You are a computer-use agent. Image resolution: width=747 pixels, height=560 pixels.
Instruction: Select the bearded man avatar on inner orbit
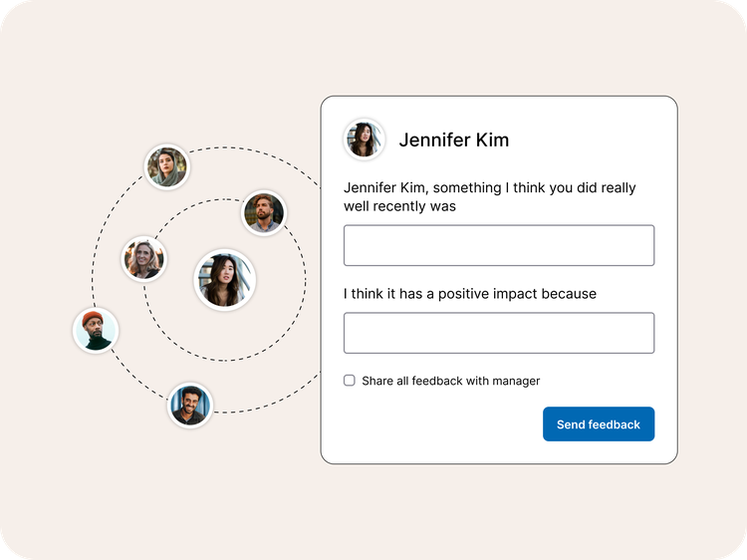pyautogui.click(x=264, y=212)
